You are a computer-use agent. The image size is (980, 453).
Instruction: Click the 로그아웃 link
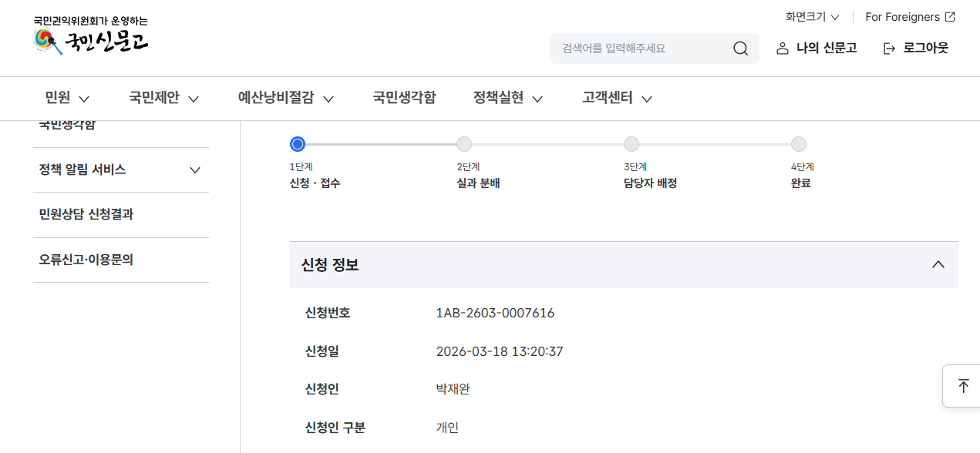pos(925,49)
